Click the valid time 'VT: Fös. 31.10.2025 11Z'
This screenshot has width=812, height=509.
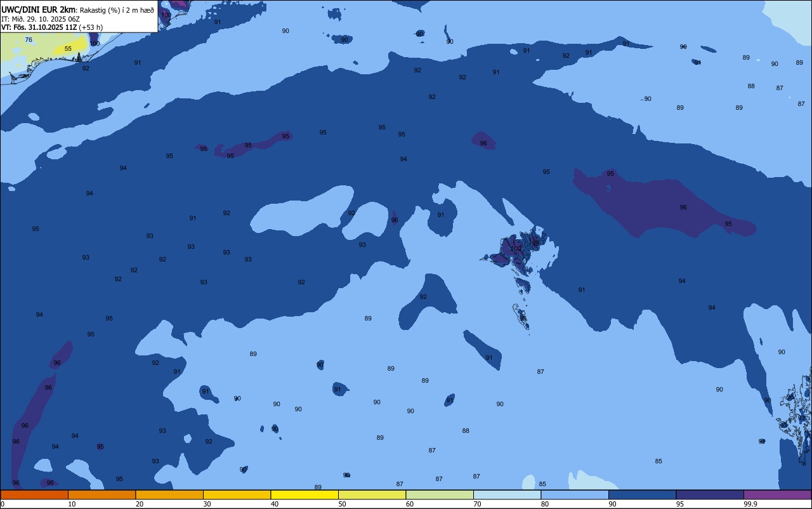click(x=39, y=27)
